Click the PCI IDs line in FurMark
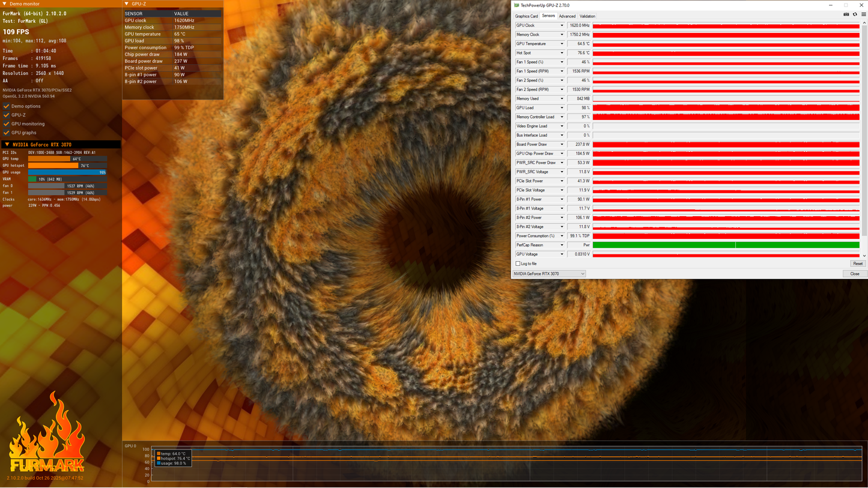The image size is (868, 488). [x=49, y=152]
